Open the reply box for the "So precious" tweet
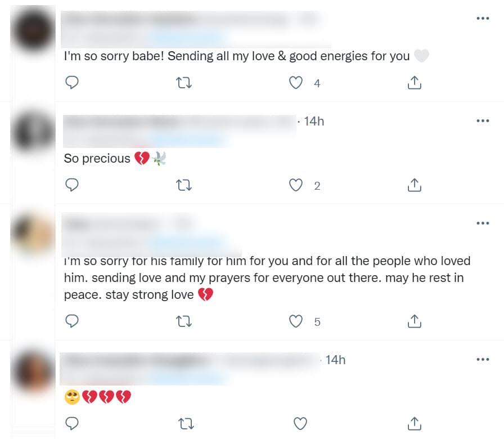504x439 pixels. [x=72, y=185]
